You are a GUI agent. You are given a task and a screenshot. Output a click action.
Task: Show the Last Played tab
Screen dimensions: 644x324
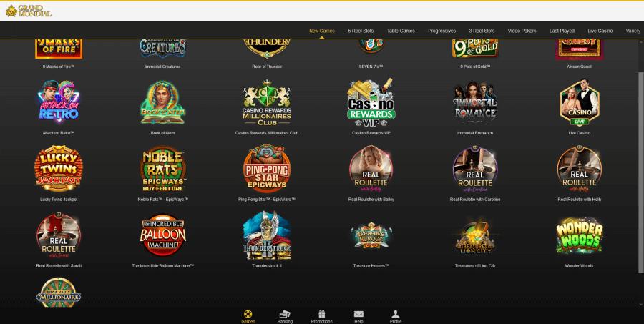[562, 31]
